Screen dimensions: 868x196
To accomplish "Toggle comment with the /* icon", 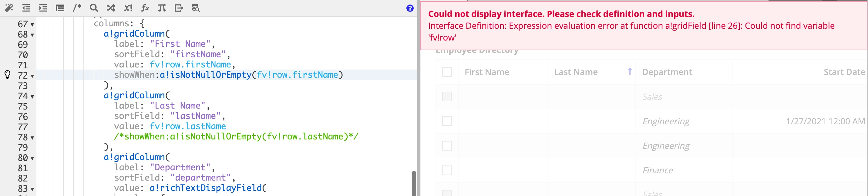I will tap(77, 8).
